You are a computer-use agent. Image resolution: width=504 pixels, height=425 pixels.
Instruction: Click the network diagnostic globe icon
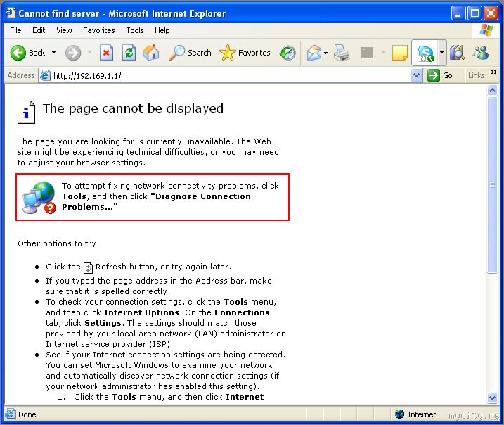[39, 198]
